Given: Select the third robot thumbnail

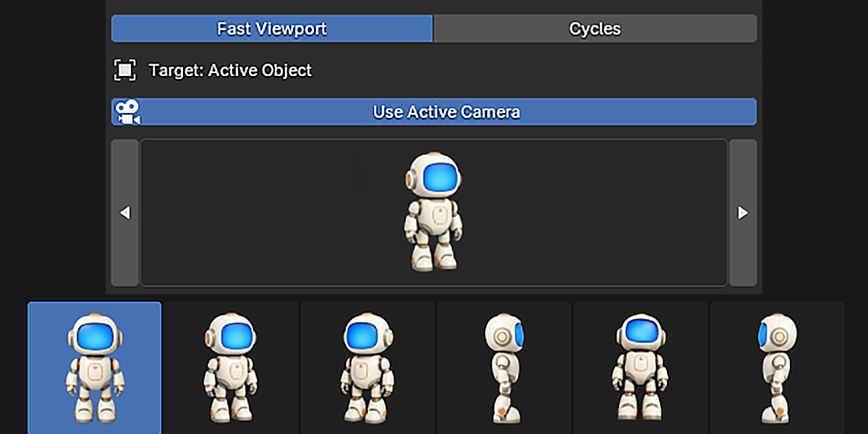Looking at the screenshot, I should [x=368, y=367].
